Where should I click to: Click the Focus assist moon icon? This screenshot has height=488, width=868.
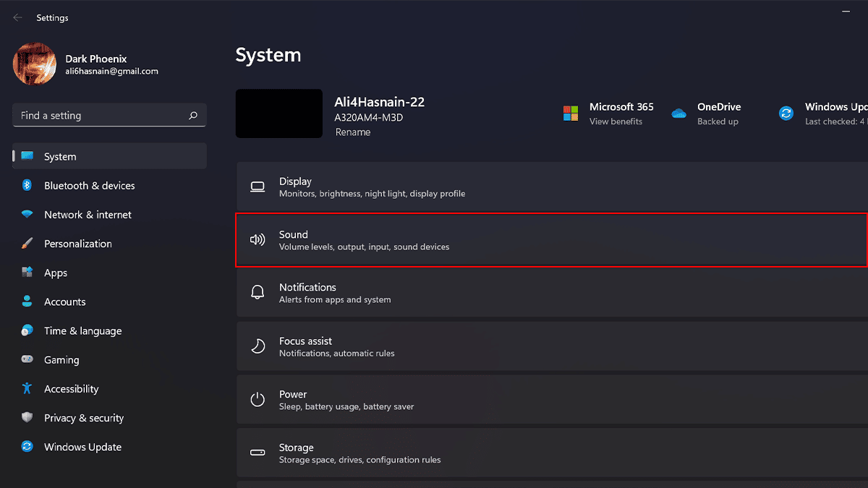(258, 346)
